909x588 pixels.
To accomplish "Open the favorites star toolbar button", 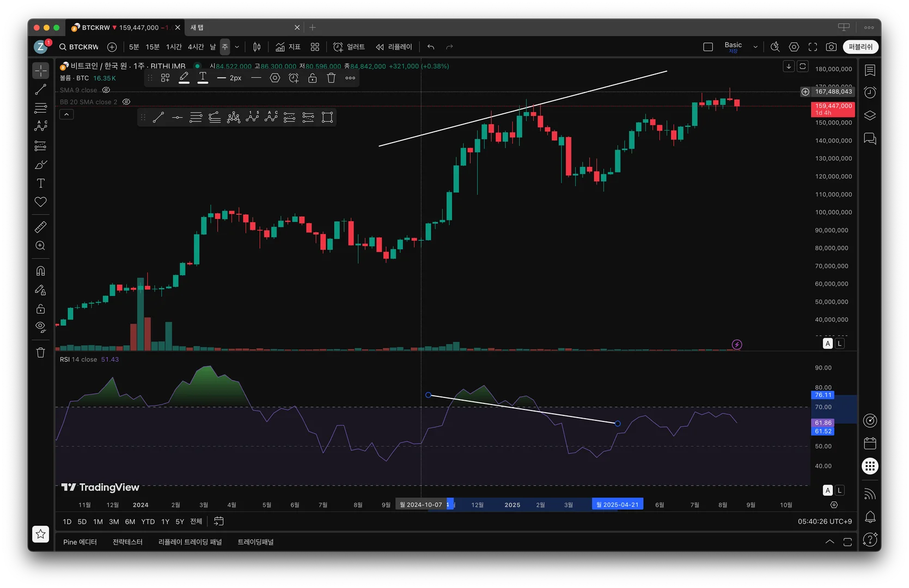I will pyautogui.click(x=41, y=534).
